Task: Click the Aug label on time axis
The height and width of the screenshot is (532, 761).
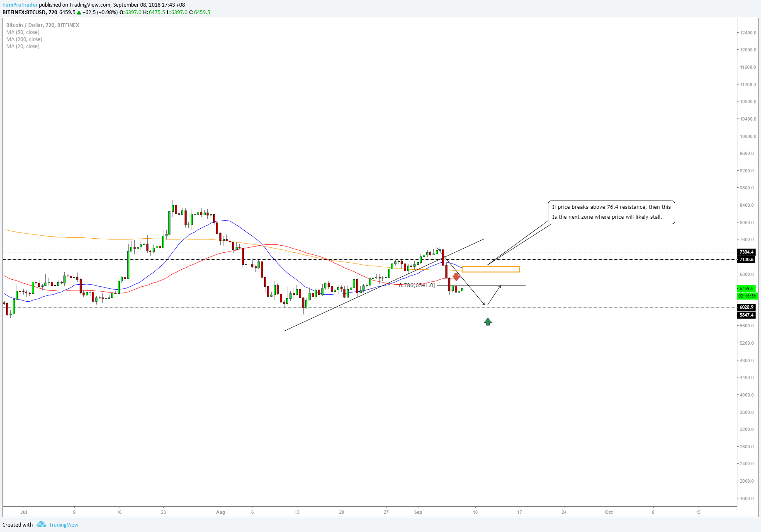Action: click(221, 512)
